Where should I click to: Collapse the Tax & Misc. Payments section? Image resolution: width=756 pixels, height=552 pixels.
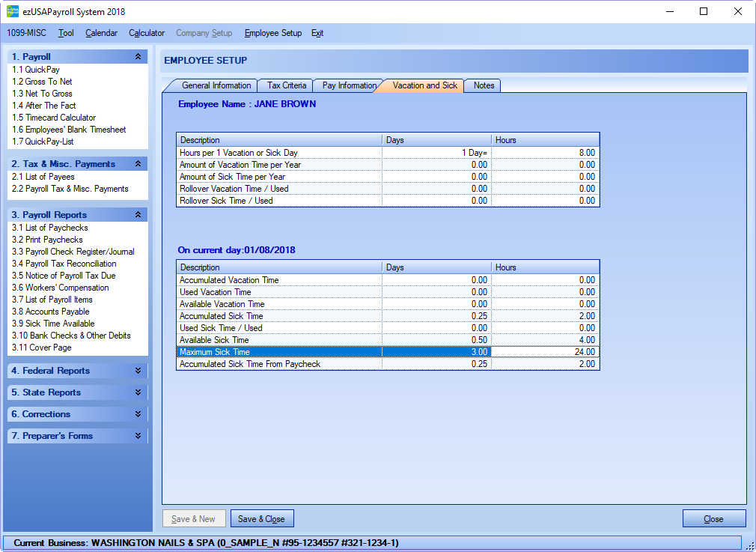coord(138,164)
